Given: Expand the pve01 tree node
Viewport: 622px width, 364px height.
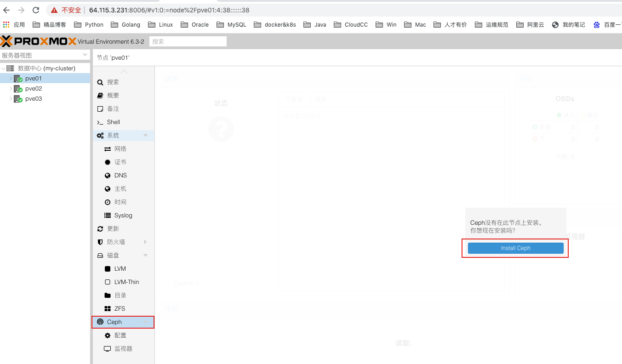Looking at the screenshot, I should [11, 79].
